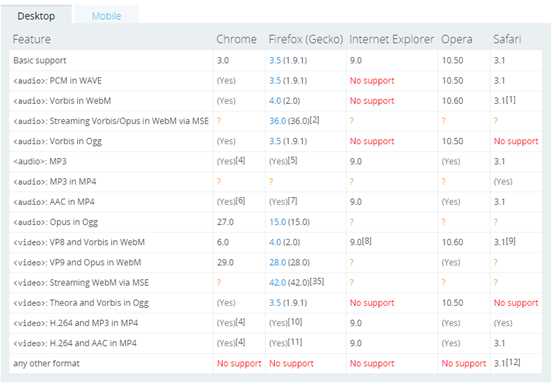Click Opera (Yes) in VP9 and Opus row
The width and height of the screenshot is (558, 388).
pos(451,262)
